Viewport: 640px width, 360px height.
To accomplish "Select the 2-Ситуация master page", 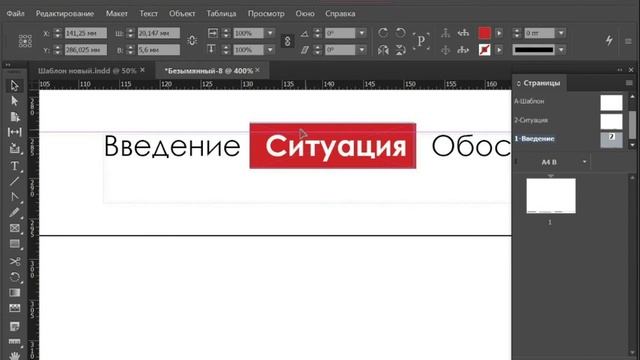I will click(x=568, y=120).
